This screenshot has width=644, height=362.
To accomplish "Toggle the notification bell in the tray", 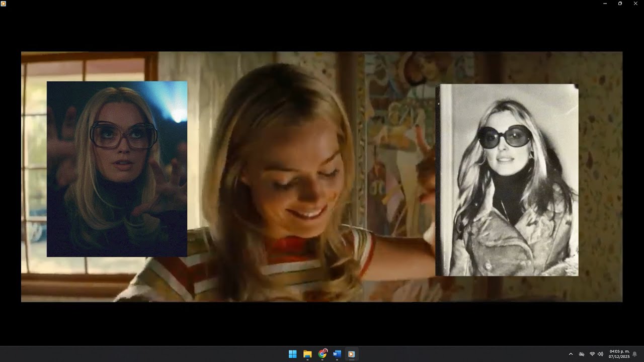I will 635,354.
